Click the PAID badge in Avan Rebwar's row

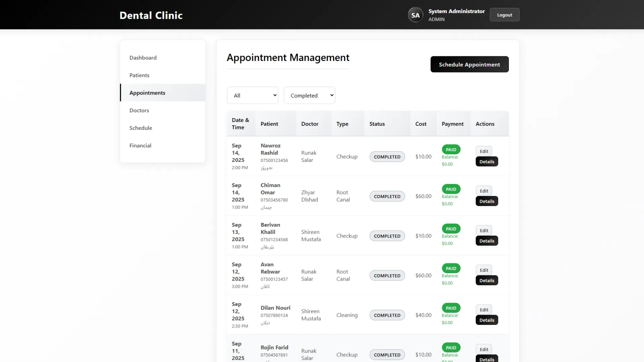451,268
